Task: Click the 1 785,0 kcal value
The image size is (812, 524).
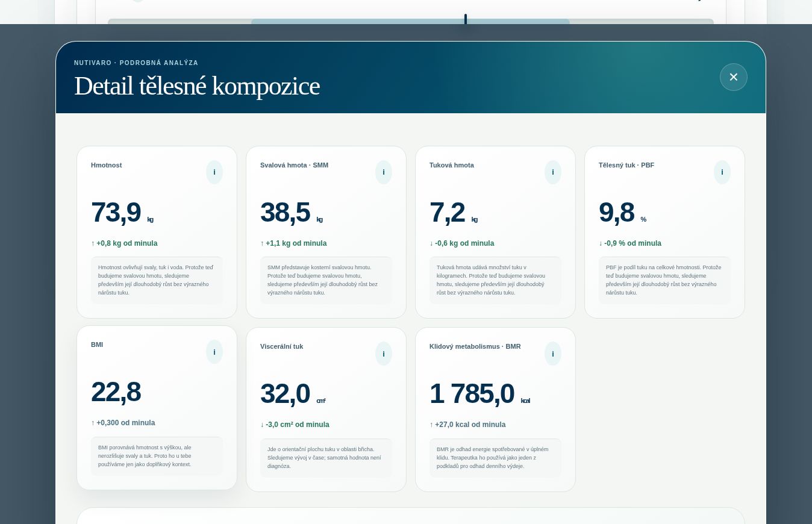Action: pos(479,393)
